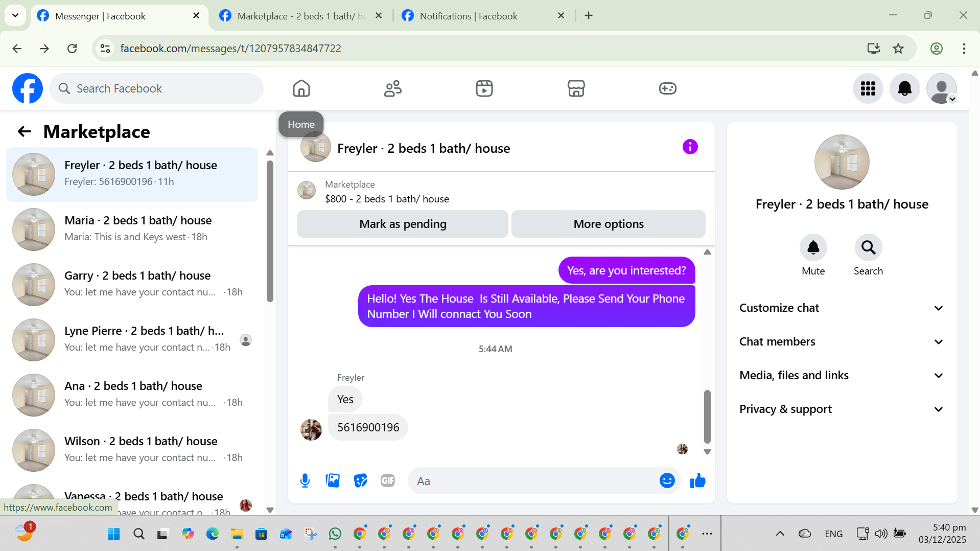The image size is (980, 551).
Task: Click the large listing thumbnail in info panel
Action: coord(842,162)
